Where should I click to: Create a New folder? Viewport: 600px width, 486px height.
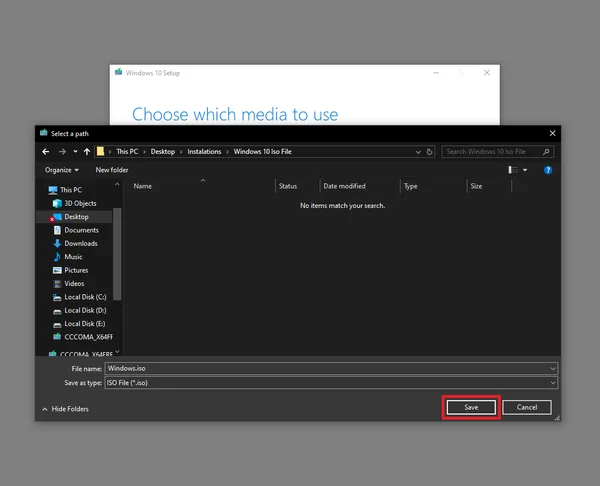(x=112, y=170)
